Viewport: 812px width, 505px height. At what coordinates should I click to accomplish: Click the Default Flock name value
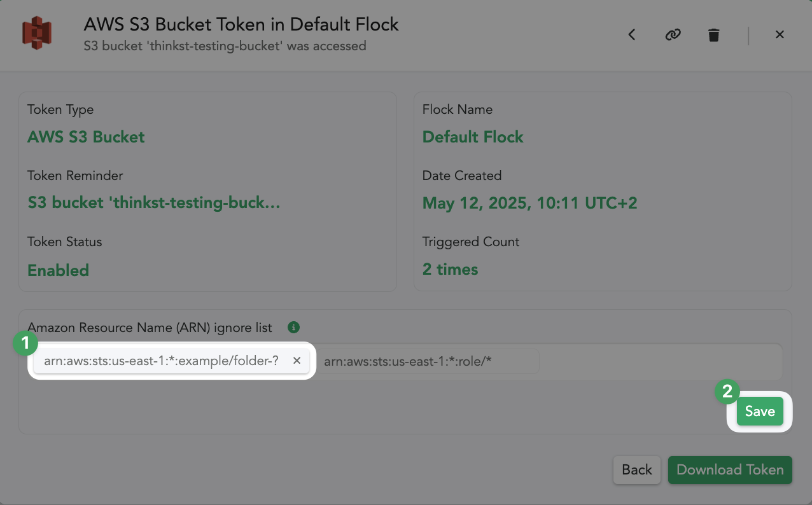tap(473, 137)
